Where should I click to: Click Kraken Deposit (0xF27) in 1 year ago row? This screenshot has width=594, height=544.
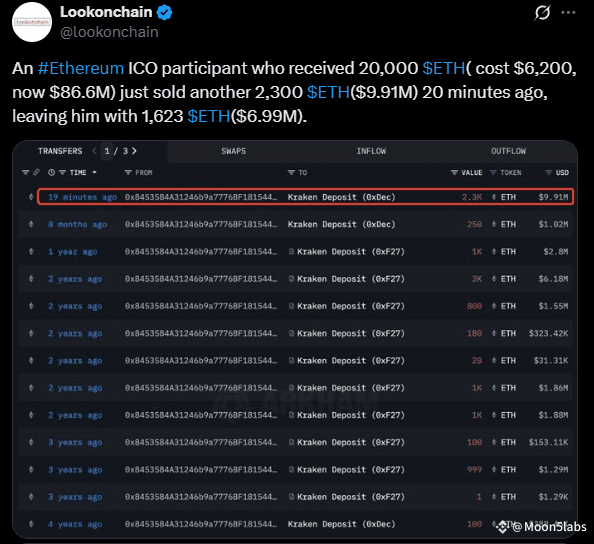coord(351,252)
